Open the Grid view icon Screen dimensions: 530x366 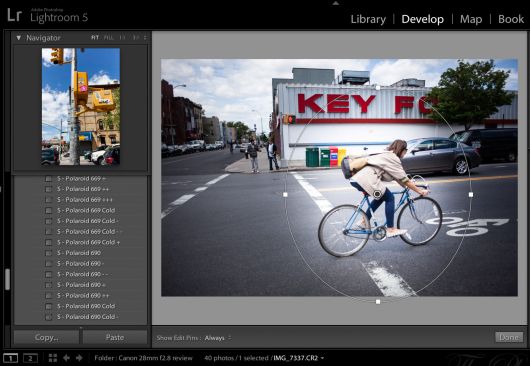pos(53,358)
